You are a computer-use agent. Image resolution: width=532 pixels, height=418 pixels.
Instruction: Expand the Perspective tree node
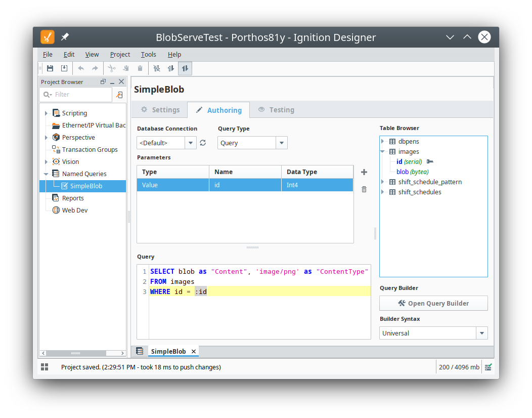pyautogui.click(x=46, y=138)
